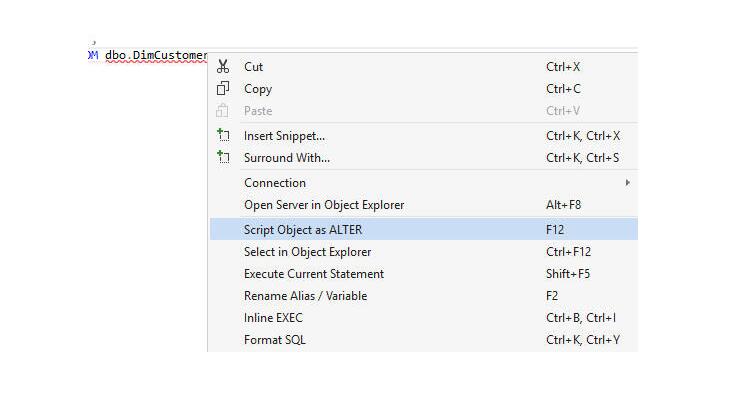Viewport: 740px width, 420px height.
Task: Click the Copy pages icon
Action: coord(223,89)
